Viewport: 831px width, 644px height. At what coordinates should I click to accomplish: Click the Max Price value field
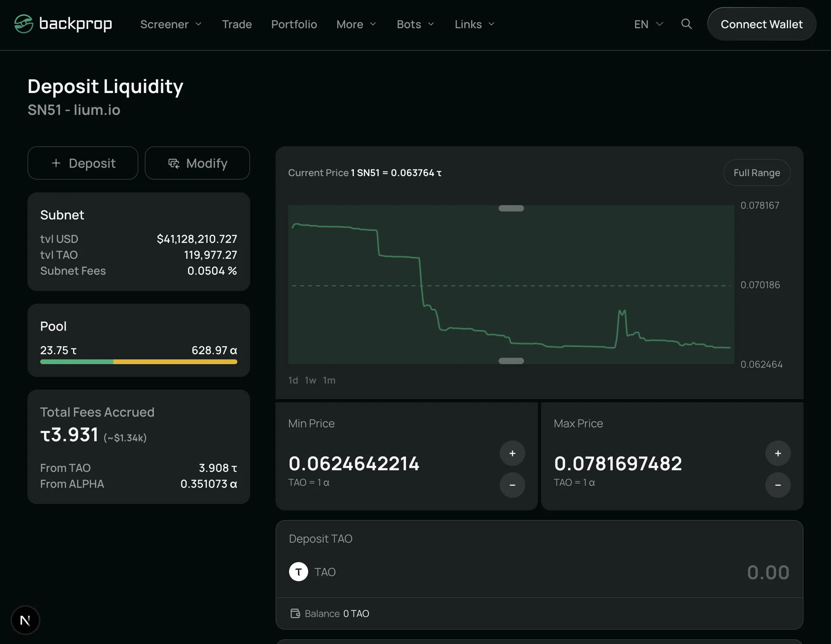tap(618, 464)
